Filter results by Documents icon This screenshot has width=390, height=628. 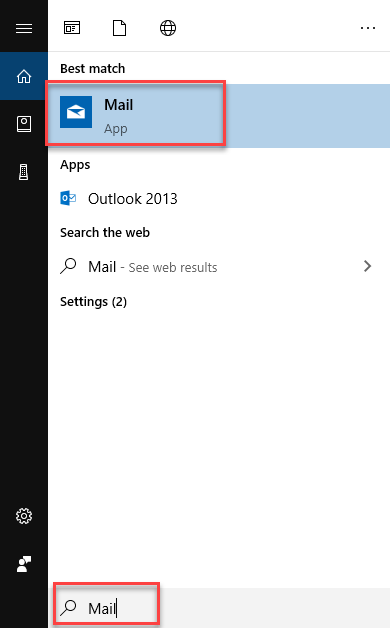(x=119, y=28)
